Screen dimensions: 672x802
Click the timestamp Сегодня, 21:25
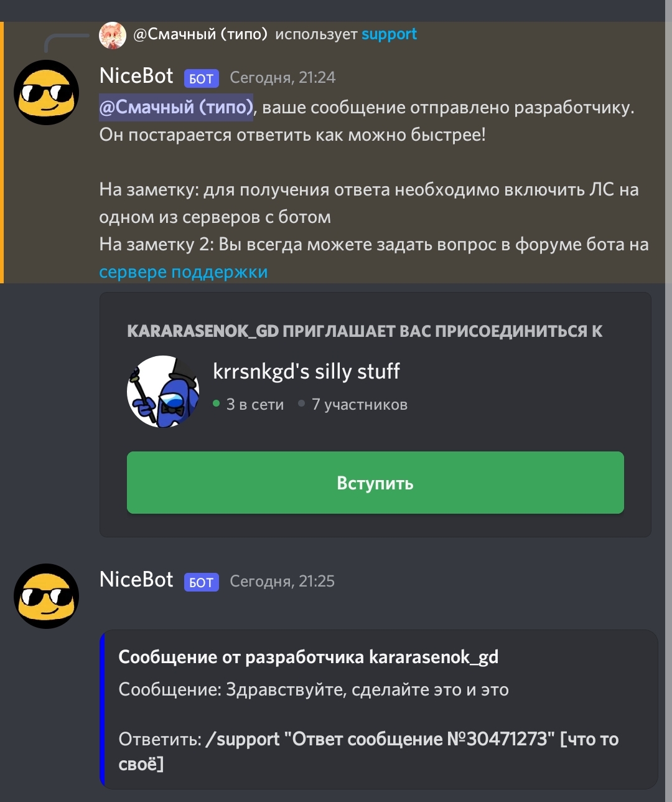282,581
